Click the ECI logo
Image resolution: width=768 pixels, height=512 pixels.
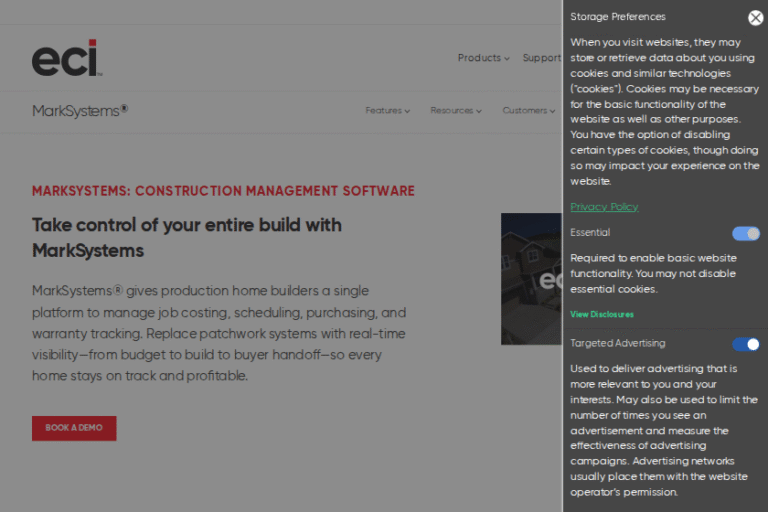(65, 58)
